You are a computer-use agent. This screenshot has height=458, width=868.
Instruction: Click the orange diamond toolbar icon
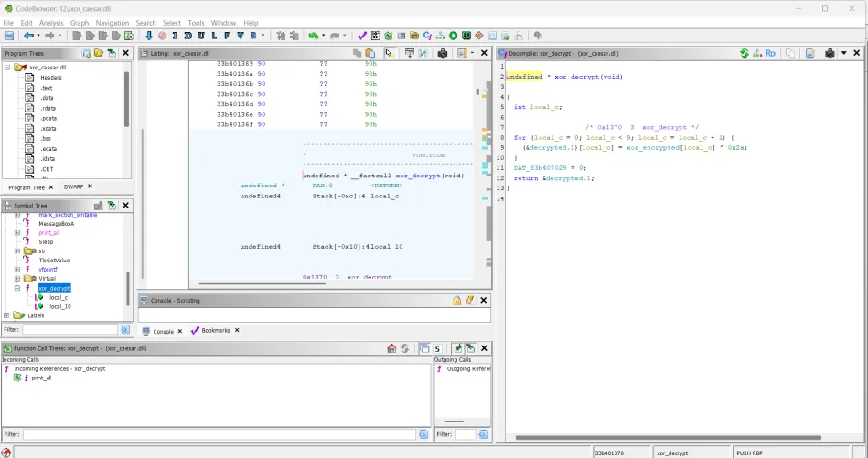point(479,36)
